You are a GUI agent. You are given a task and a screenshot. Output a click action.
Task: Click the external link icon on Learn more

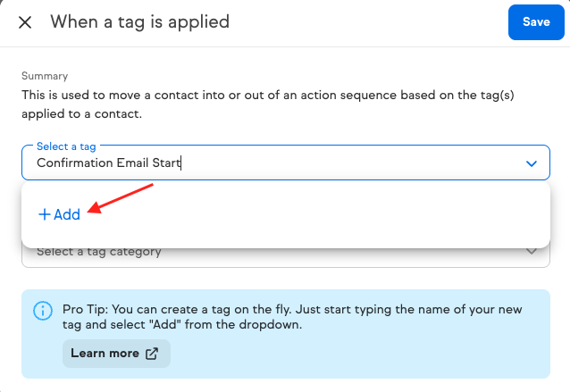coord(152,353)
